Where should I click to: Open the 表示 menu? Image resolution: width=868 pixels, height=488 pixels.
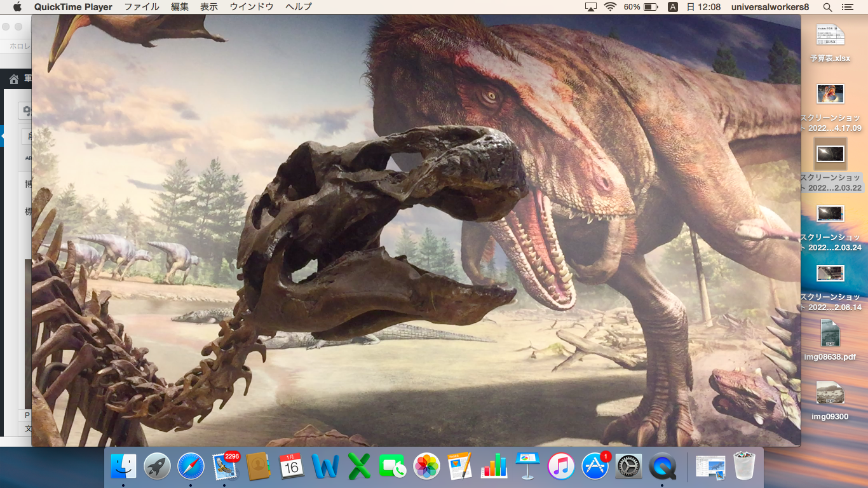coord(209,7)
